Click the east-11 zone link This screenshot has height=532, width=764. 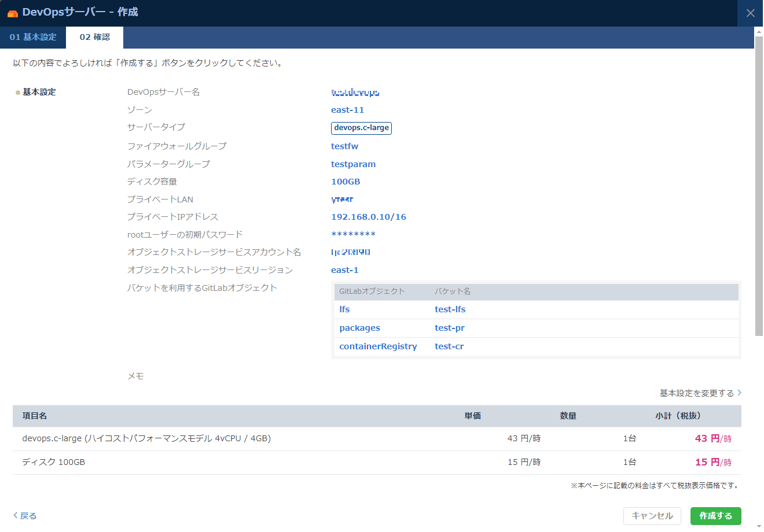click(347, 110)
